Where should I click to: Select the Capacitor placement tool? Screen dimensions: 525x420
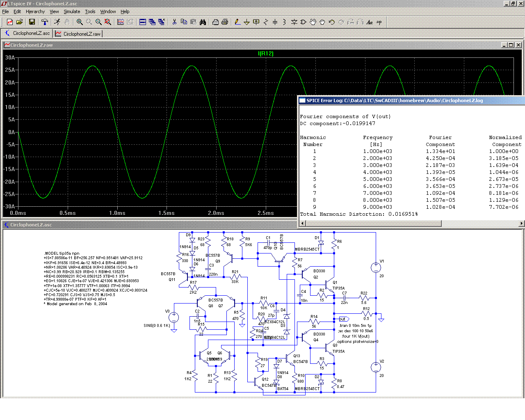pyautogui.click(x=275, y=22)
